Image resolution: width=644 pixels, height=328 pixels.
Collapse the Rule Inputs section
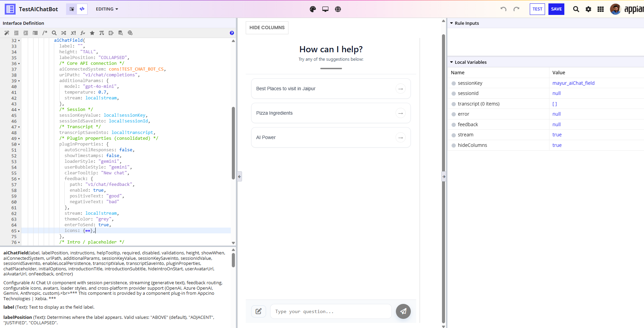[451, 23]
